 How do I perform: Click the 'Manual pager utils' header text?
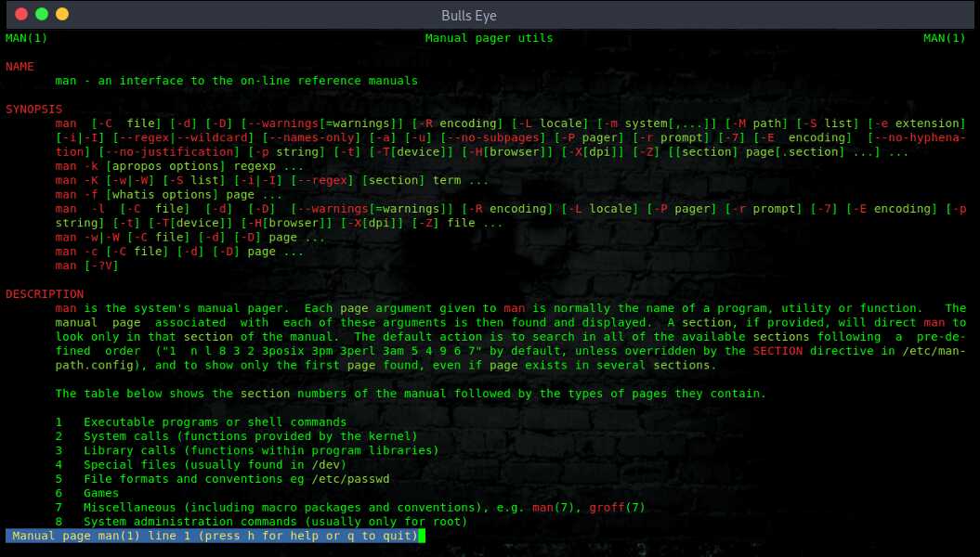coord(489,38)
